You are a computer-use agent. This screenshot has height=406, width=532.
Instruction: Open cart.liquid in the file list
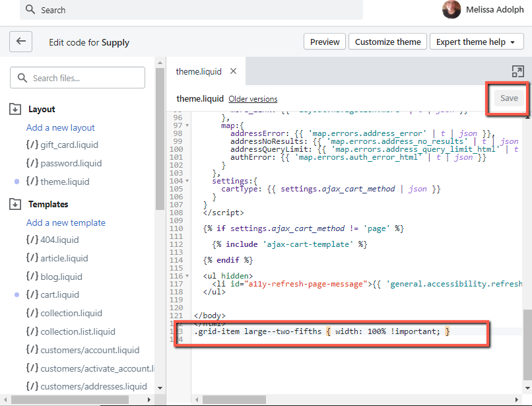point(59,294)
